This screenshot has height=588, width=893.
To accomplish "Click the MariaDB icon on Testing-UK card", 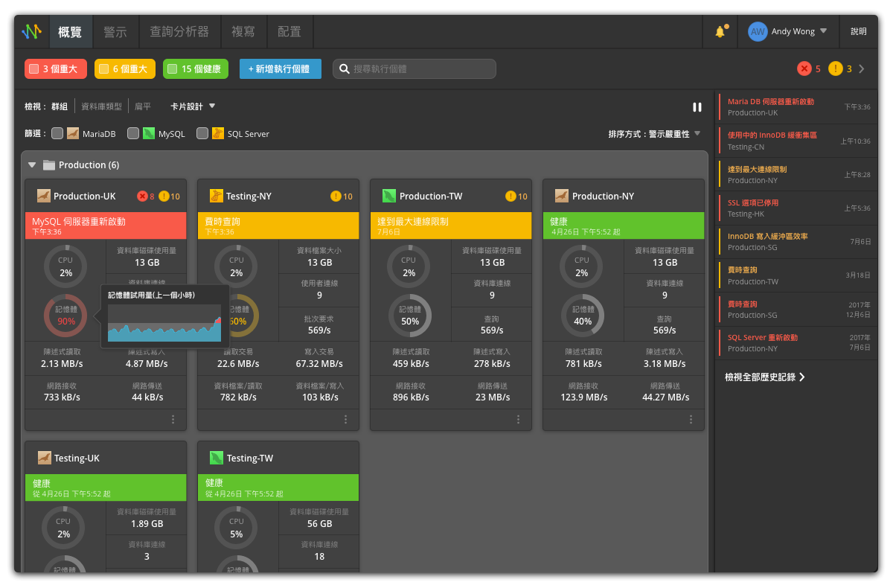I will tap(44, 458).
